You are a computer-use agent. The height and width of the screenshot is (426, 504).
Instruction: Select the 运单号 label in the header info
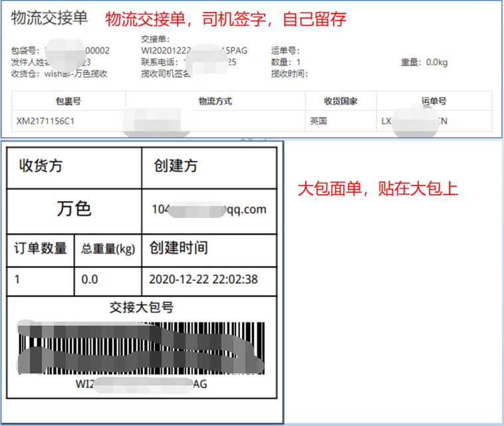pyautogui.click(x=285, y=51)
